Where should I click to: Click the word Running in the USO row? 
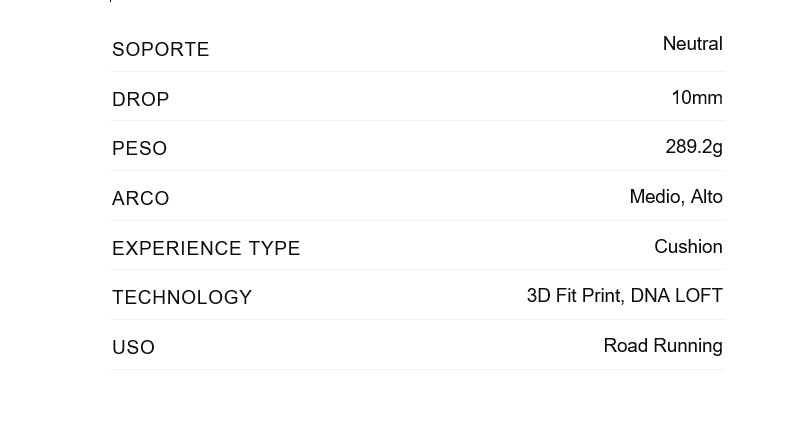click(x=688, y=346)
